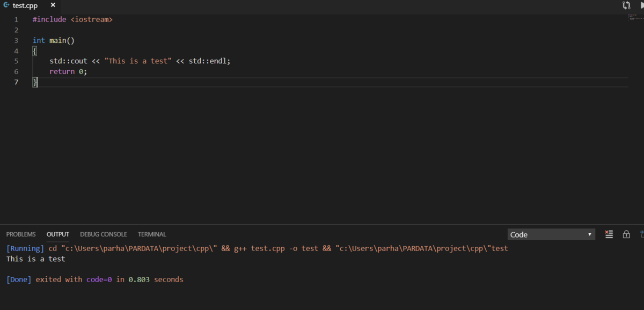Image resolution: width=644 pixels, height=310 pixels.
Task: Click the closing brace on line 7
Action: [x=35, y=82]
